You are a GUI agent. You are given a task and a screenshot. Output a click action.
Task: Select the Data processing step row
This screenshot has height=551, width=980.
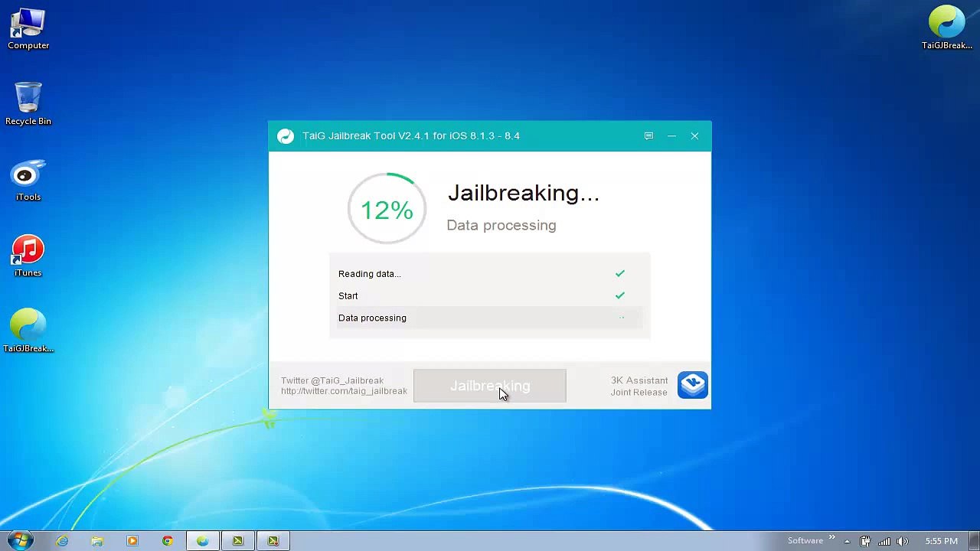tap(490, 318)
